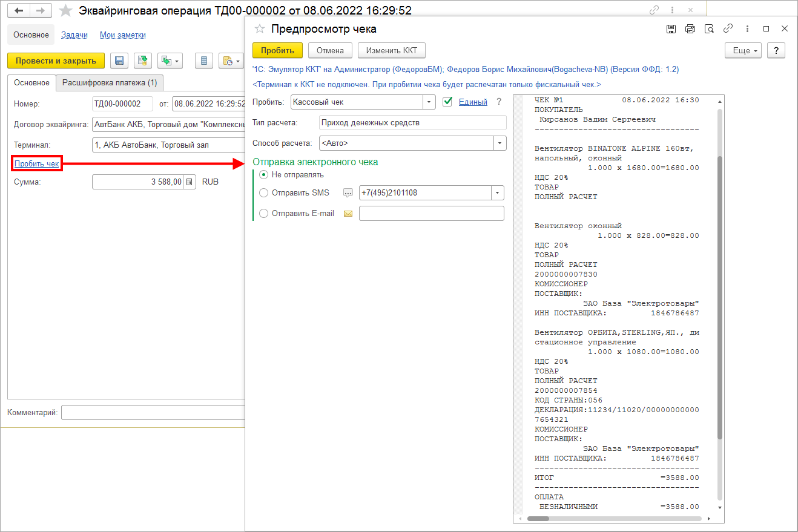Click the Договор эквайринга field
Screen dimensions: 798x532
click(x=168, y=125)
